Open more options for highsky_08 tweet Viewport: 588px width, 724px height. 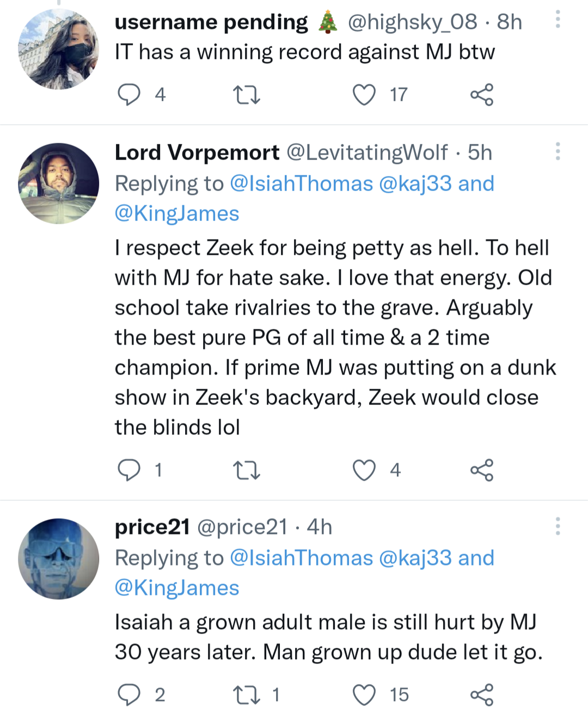coord(558,20)
